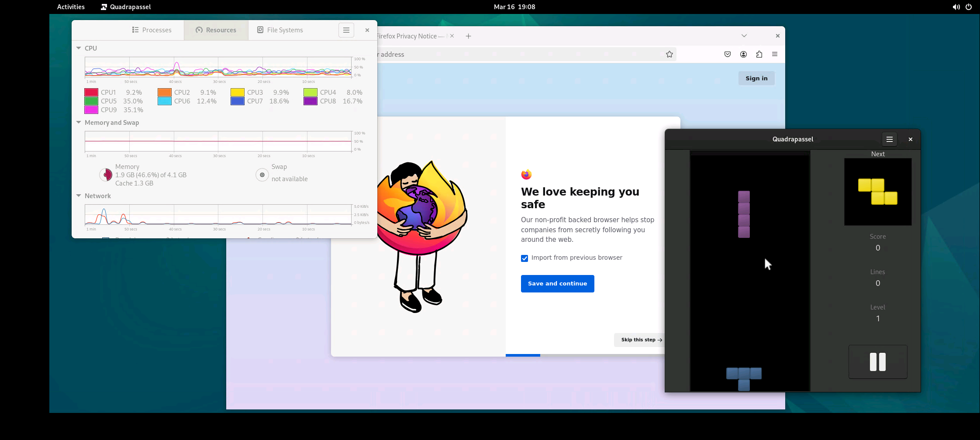Click the Level value 1
The image size is (980, 440).
click(878, 319)
